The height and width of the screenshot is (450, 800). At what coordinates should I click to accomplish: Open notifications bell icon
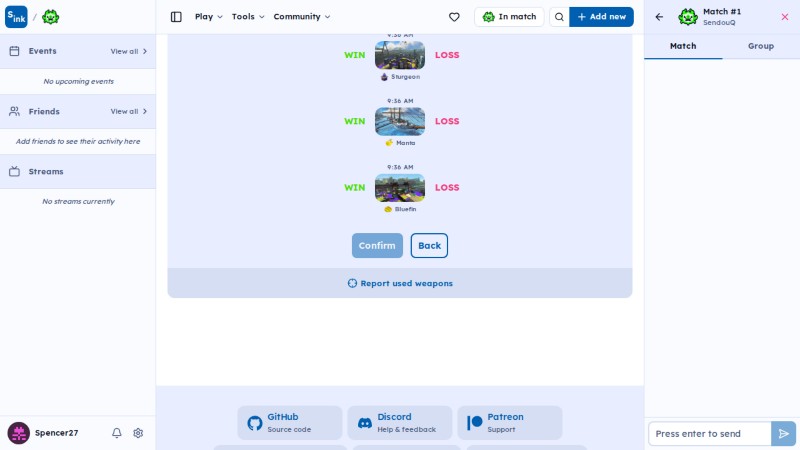(x=117, y=433)
